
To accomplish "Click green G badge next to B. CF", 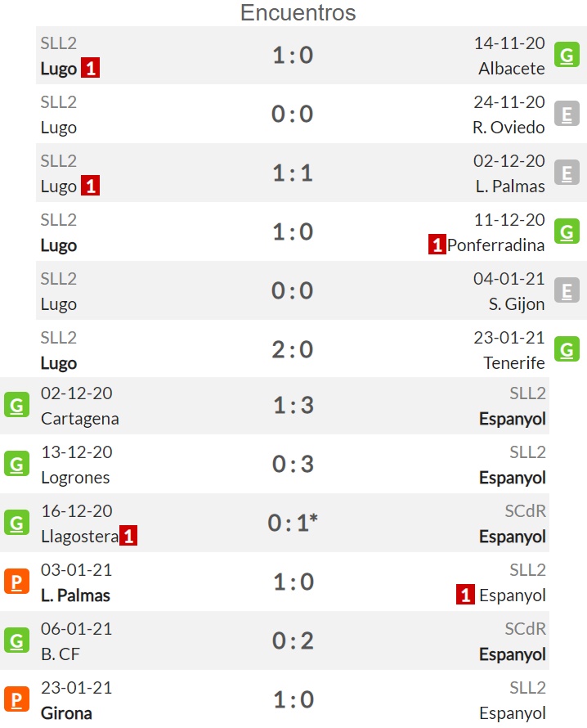I will point(16,640).
